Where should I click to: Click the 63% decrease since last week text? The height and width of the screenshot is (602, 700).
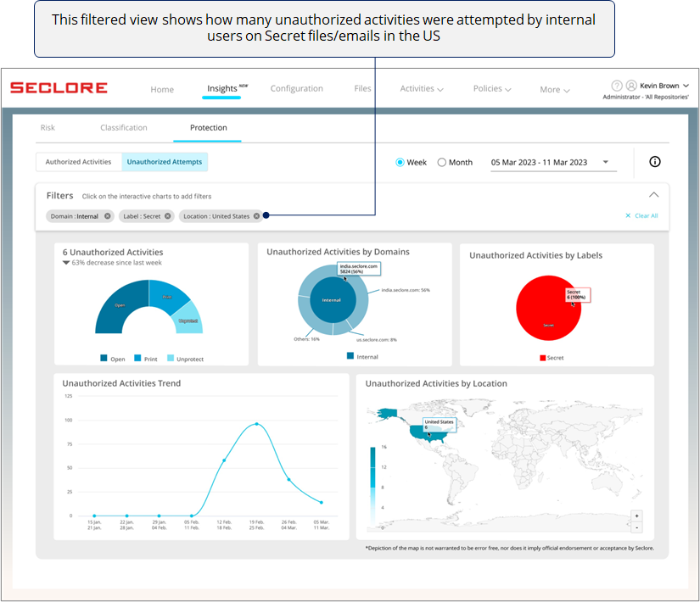pyautogui.click(x=116, y=263)
